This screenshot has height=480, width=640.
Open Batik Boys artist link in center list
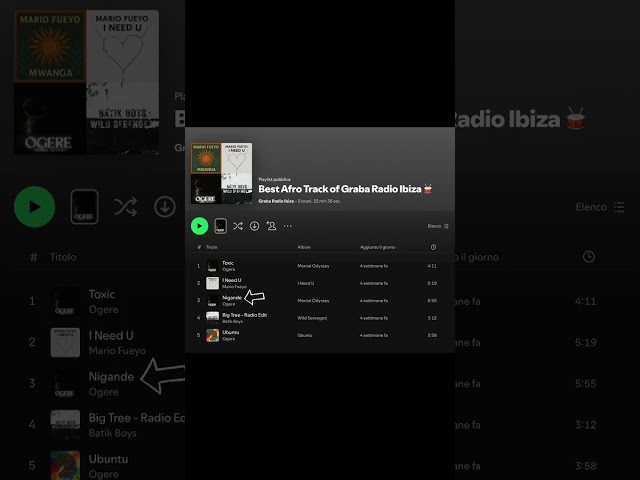pyautogui.click(x=232, y=321)
